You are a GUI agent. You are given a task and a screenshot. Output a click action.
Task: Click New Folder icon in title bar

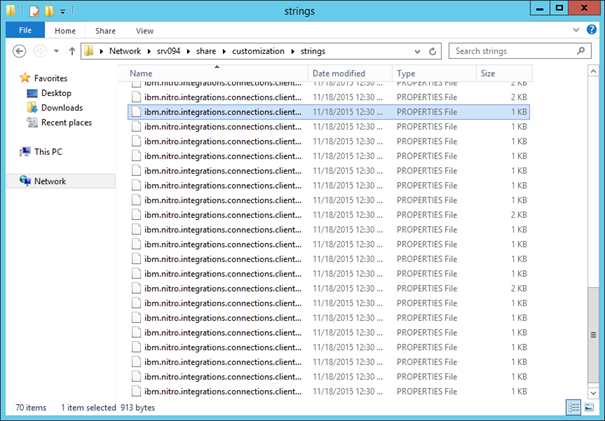48,10
